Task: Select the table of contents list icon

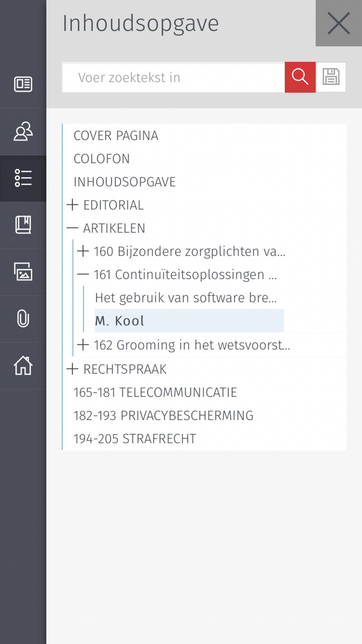Action: point(23,178)
